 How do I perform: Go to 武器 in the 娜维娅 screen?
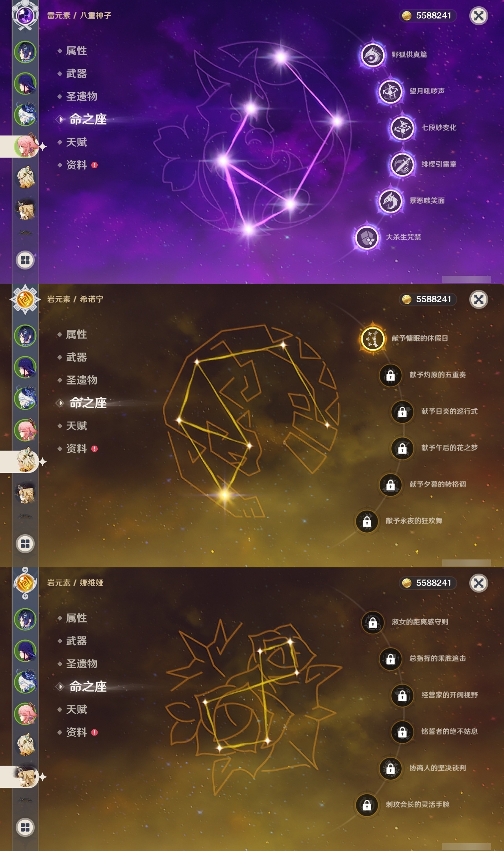point(76,641)
